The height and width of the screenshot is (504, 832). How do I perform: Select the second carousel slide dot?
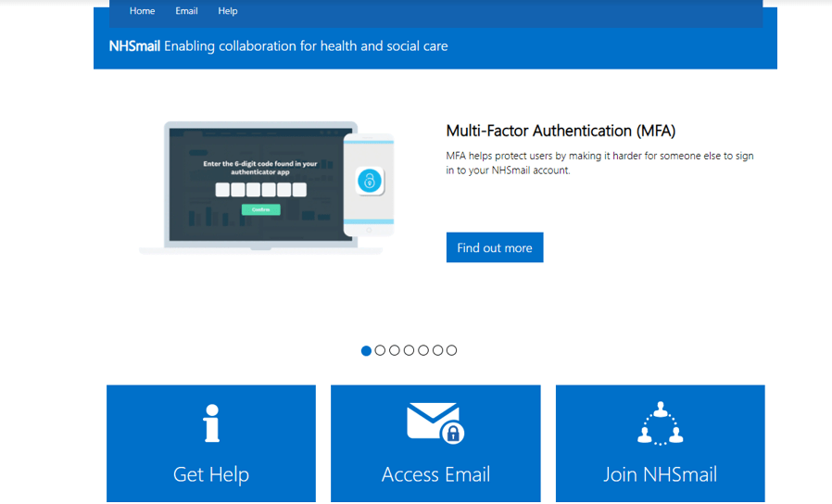[380, 350]
